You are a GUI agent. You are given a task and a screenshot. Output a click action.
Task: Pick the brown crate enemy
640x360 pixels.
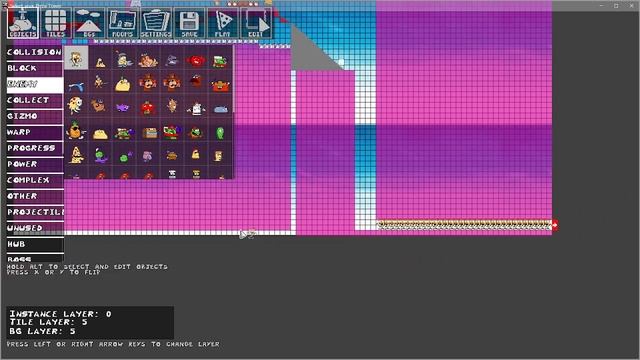149,133
